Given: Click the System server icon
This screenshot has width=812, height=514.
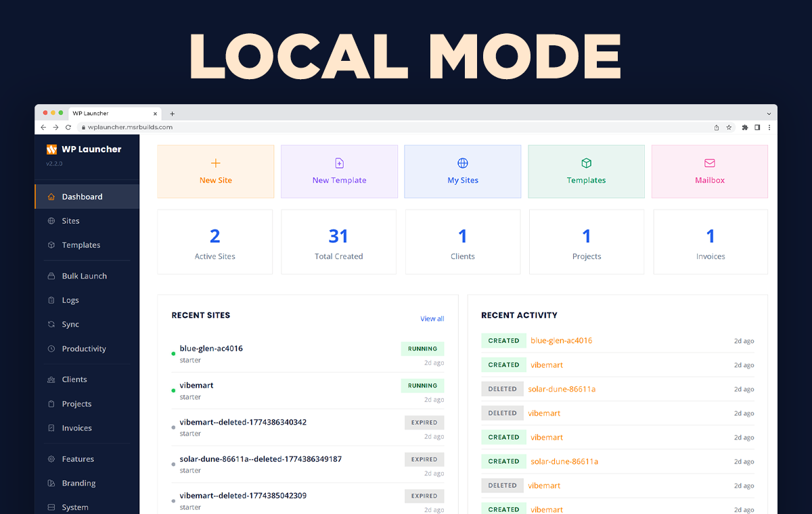Looking at the screenshot, I should point(51,507).
